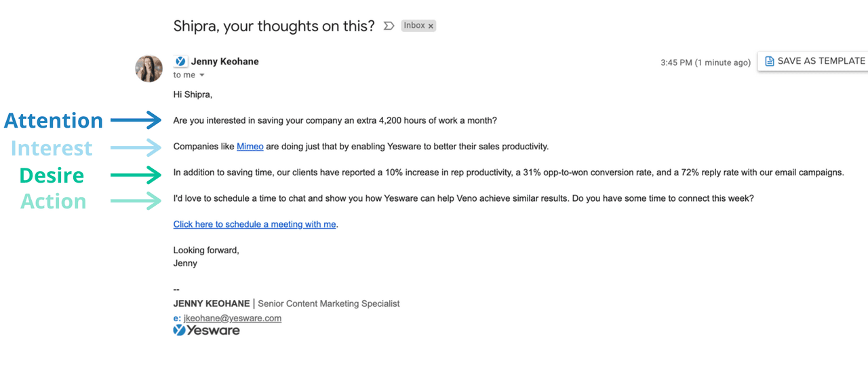Select the Action annotation label
Viewport: 868px width, 366px height.
coord(54,201)
